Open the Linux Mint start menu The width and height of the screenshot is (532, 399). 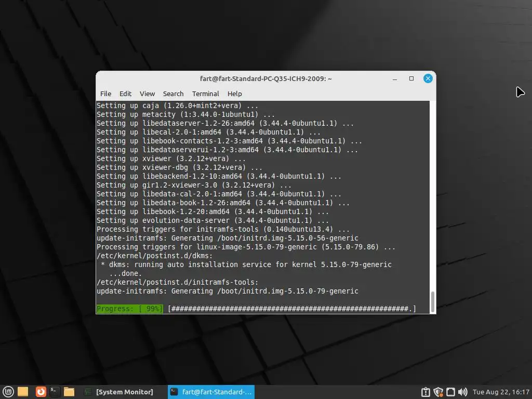coord(8,392)
